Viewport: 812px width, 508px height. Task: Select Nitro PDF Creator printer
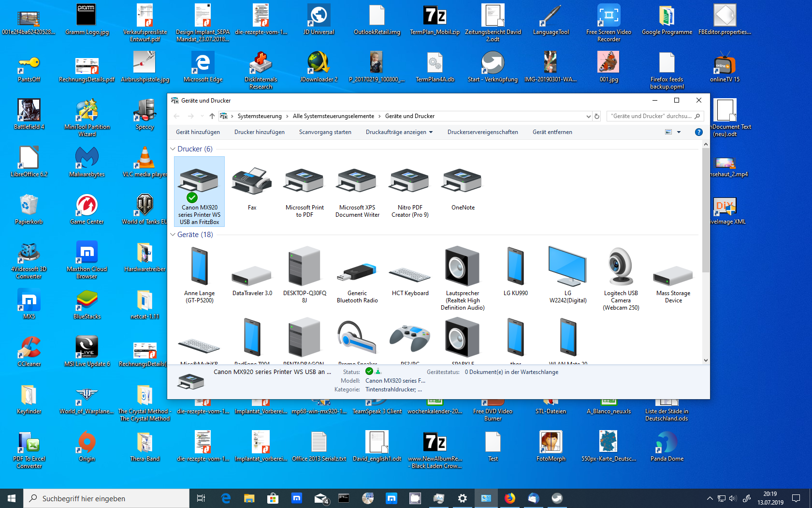[x=410, y=192]
